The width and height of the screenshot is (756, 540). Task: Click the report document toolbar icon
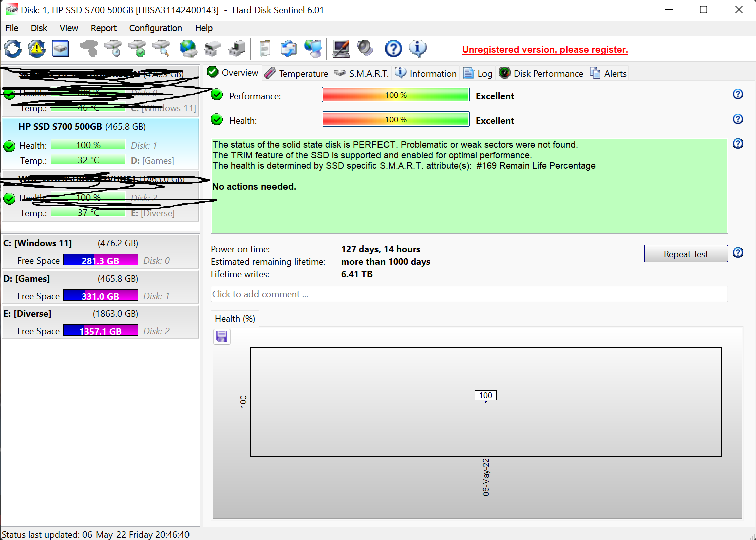coord(265,49)
